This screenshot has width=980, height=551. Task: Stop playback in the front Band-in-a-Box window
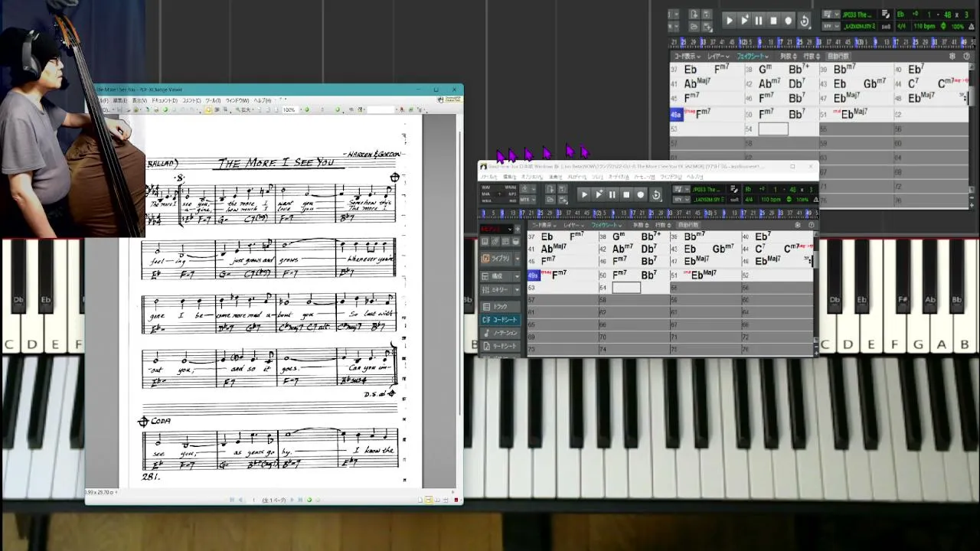(626, 194)
